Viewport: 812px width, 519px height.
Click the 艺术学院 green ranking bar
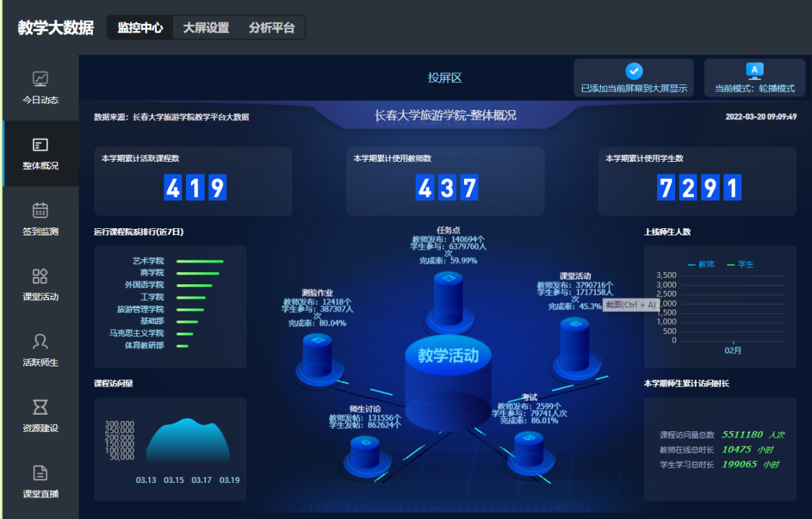point(200,261)
